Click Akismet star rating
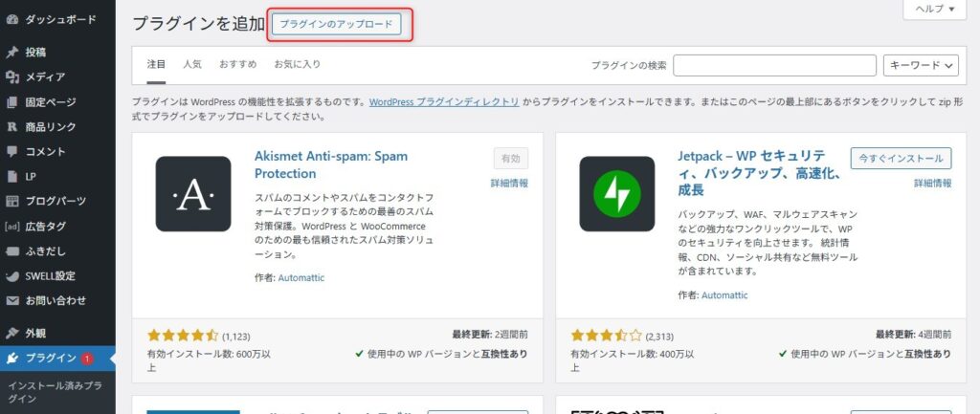The width and height of the screenshot is (980, 414). click(183, 336)
